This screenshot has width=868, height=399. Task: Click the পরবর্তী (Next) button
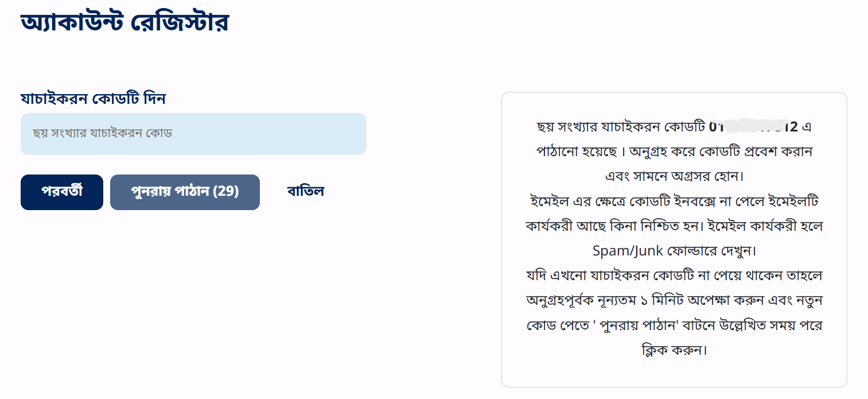[x=62, y=192]
